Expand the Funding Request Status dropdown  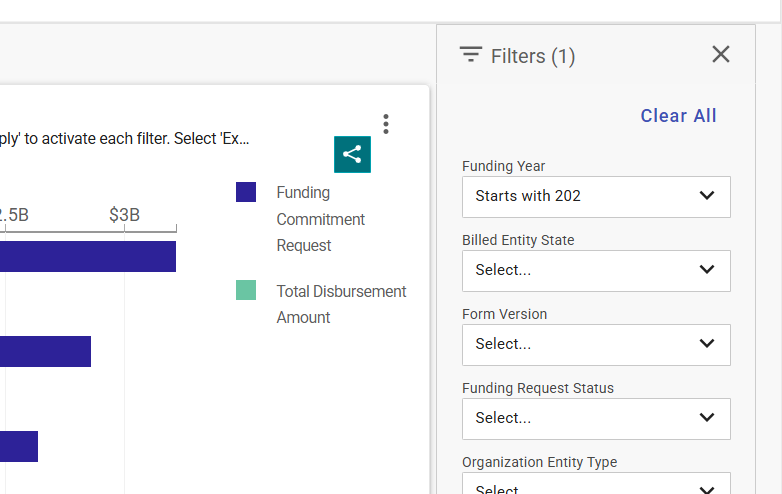[x=596, y=418]
